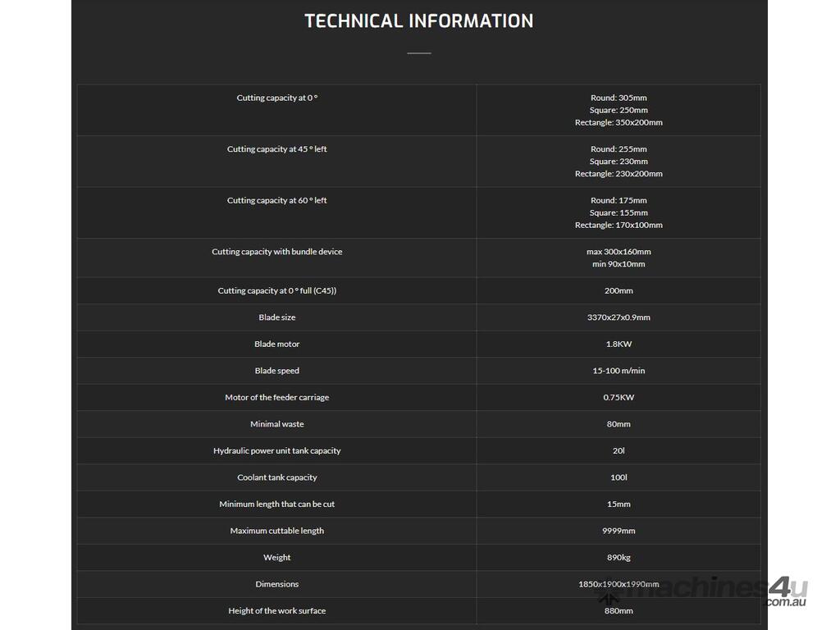This screenshot has height=630, width=840.
Task: Click the 'Minimal waste' row label
Action: coord(277,424)
